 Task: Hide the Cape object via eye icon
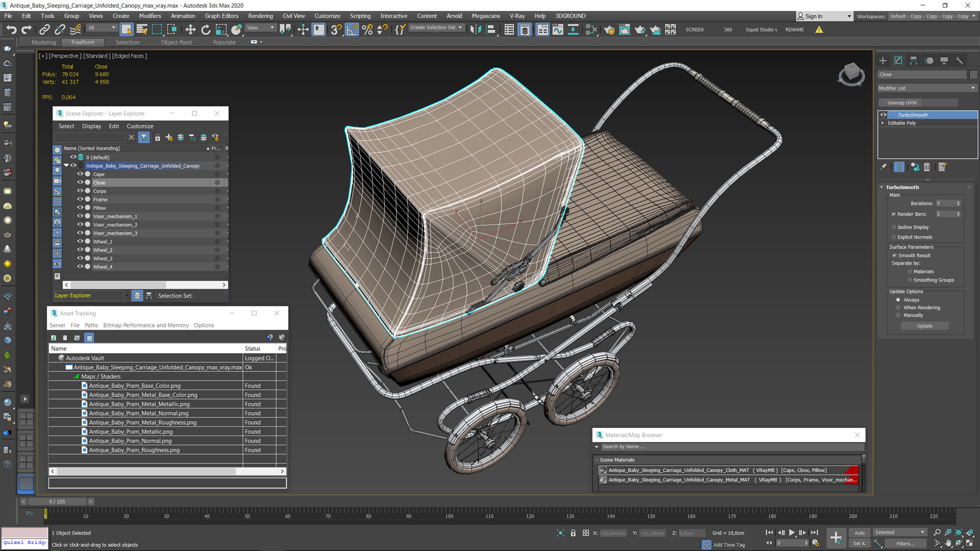click(80, 174)
